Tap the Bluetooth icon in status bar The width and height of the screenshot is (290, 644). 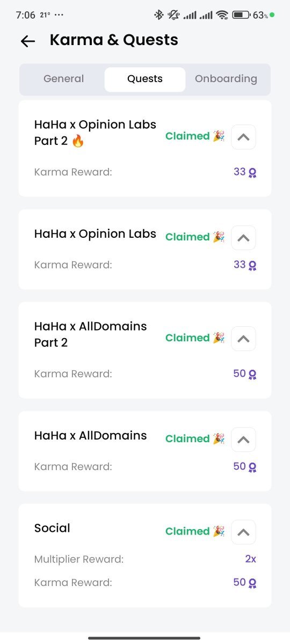tap(159, 15)
